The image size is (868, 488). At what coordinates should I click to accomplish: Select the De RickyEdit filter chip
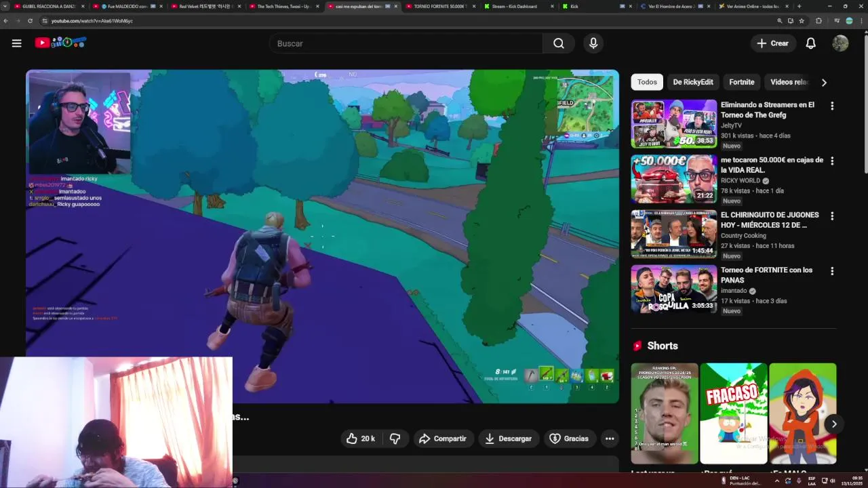point(693,82)
